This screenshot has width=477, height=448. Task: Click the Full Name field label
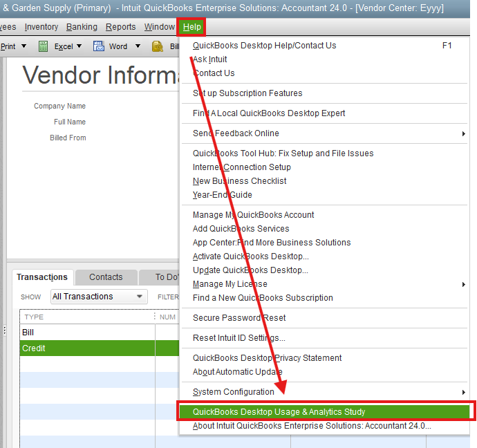(70, 122)
